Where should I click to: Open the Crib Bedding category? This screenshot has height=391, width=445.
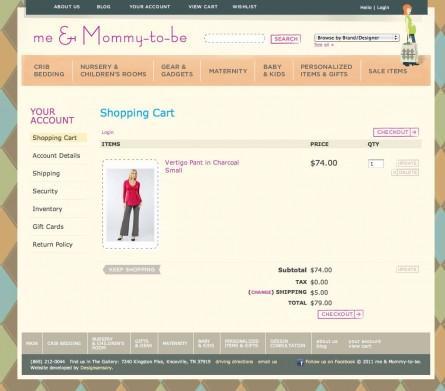[x=49, y=70]
